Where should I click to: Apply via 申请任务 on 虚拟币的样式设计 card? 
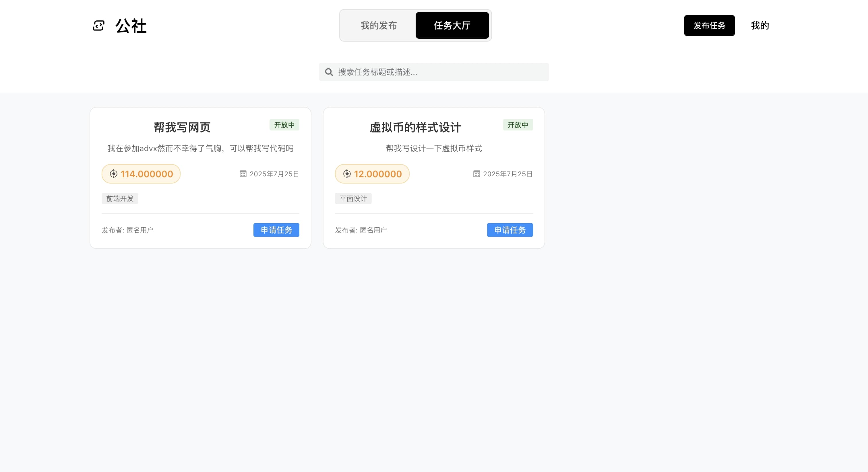pyautogui.click(x=509, y=230)
